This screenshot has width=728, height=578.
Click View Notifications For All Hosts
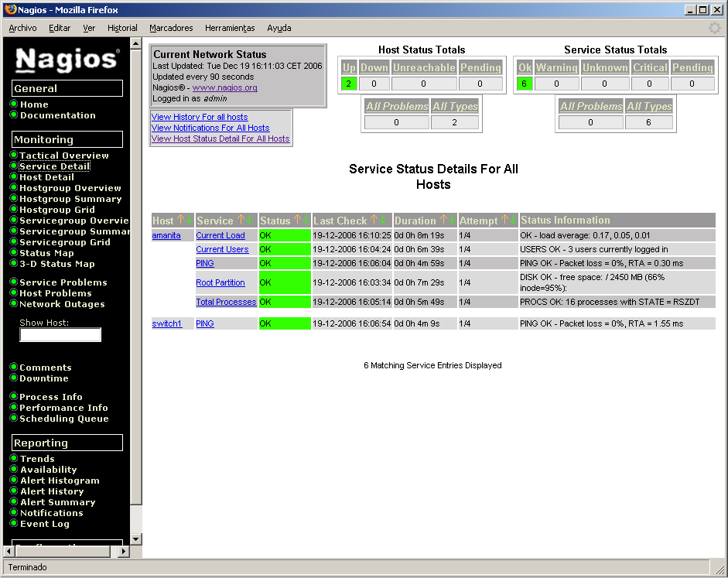[x=210, y=128]
